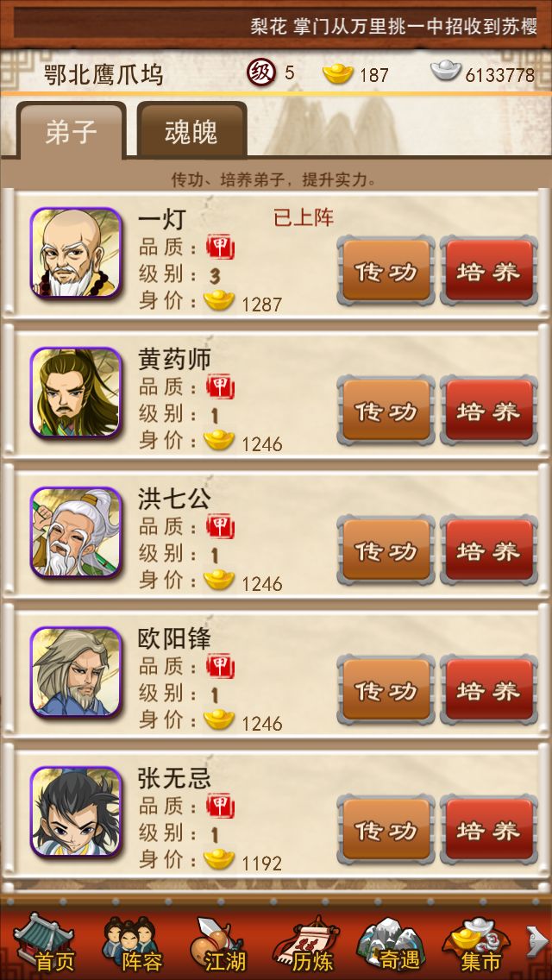The height and width of the screenshot is (980, 552).
Task: Switch to the 魂魄 tab
Action: (191, 130)
